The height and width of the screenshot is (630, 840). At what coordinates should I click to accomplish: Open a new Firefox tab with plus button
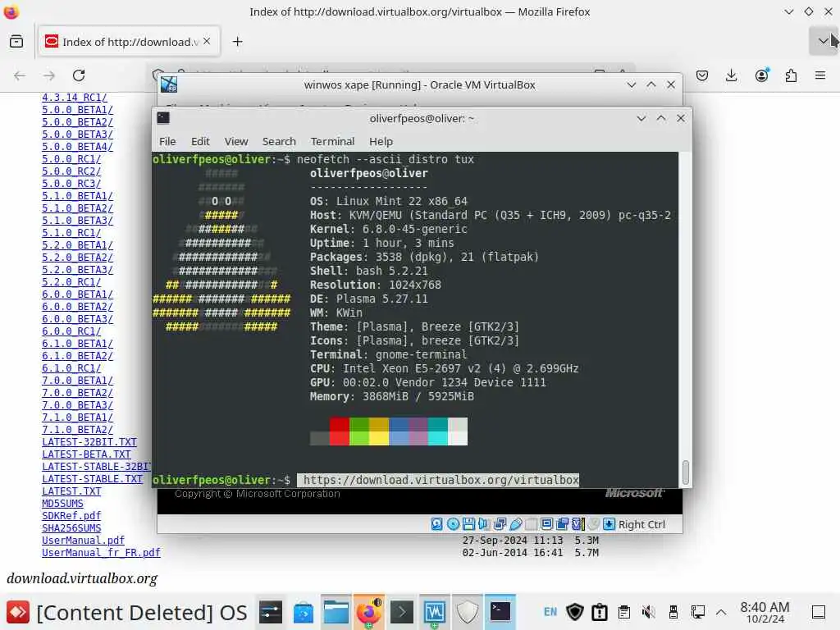coord(237,41)
